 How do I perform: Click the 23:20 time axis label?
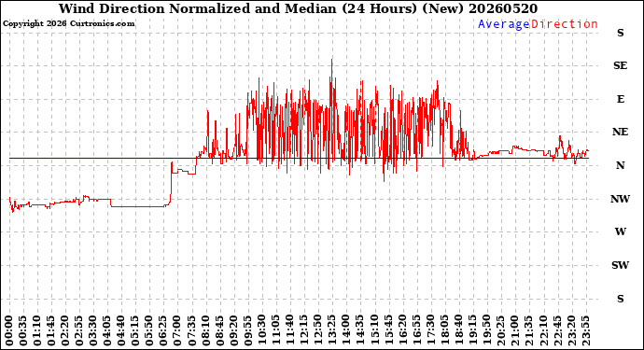pyautogui.click(x=572, y=330)
